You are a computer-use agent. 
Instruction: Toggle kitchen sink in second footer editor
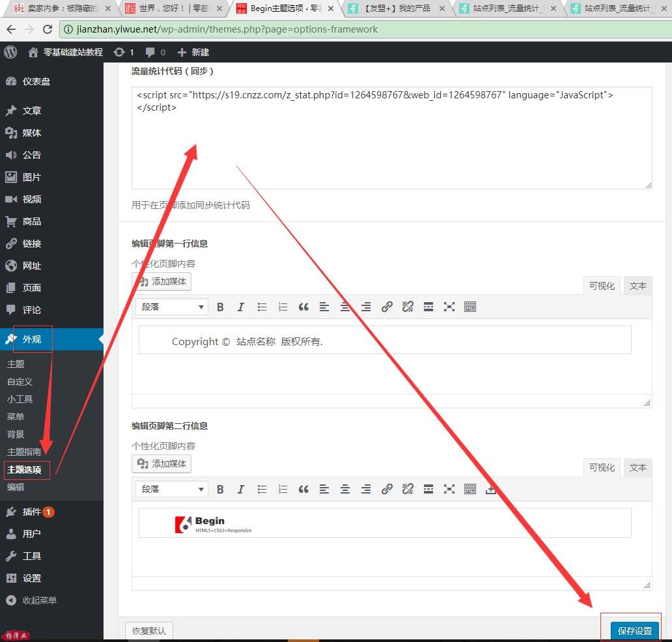[x=470, y=489]
